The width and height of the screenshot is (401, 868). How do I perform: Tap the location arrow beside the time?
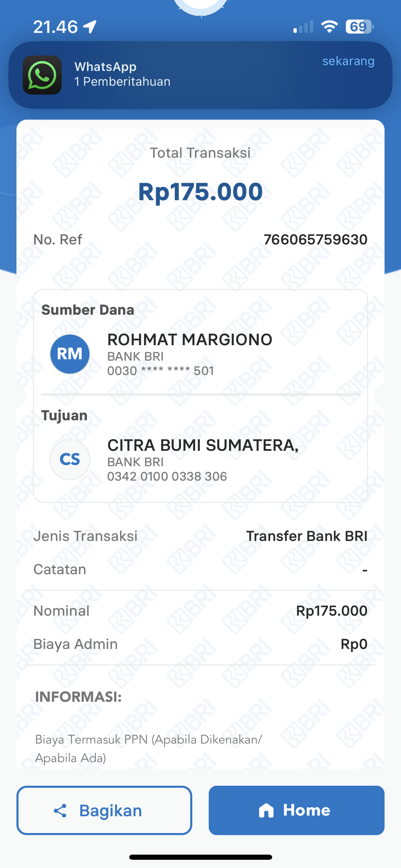click(90, 27)
